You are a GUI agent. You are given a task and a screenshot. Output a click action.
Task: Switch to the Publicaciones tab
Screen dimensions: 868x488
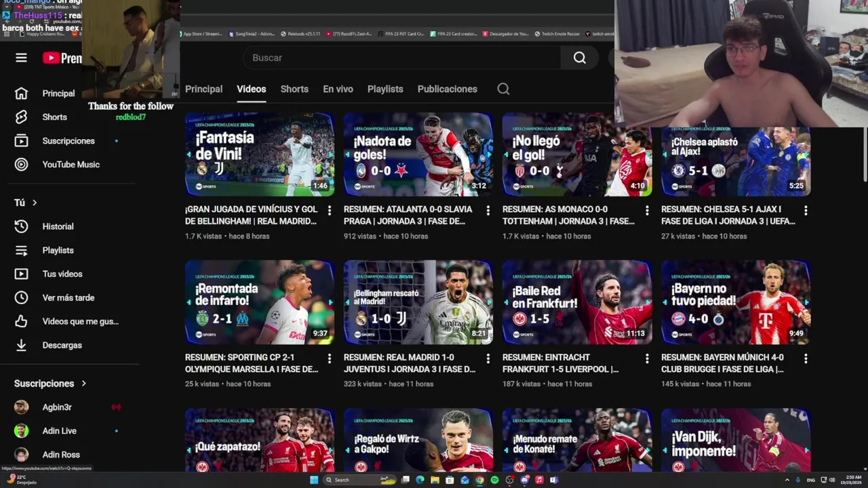tap(448, 89)
